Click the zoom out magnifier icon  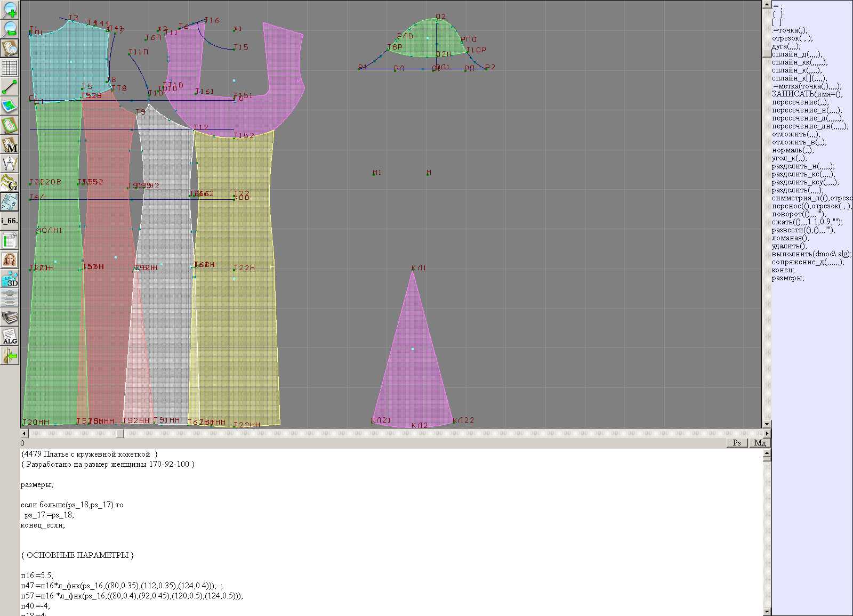[x=10, y=29]
